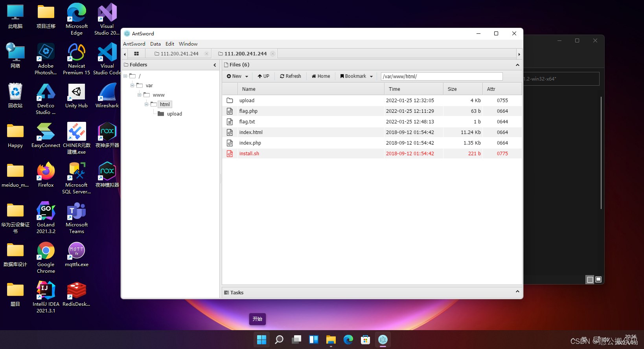Viewport: 644px width, 349px height.
Task: Select large view icon in background window
Action: (x=598, y=279)
